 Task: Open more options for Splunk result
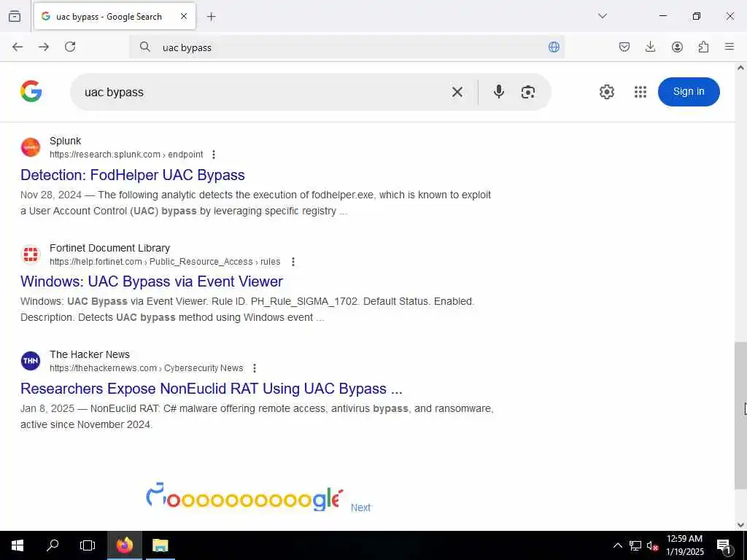(214, 155)
